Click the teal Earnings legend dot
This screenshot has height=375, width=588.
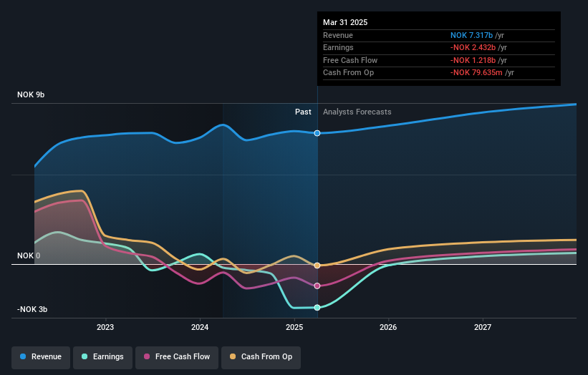point(85,356)
